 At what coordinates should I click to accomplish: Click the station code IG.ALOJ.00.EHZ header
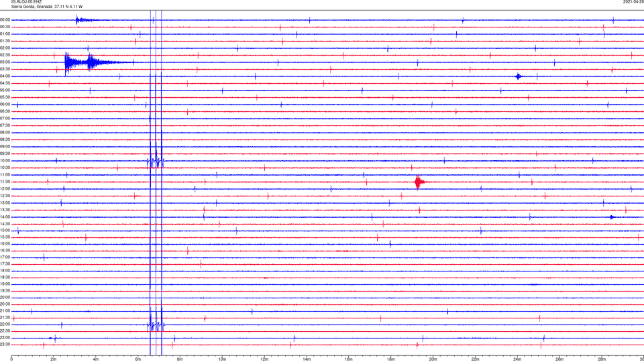click(26, 2)
